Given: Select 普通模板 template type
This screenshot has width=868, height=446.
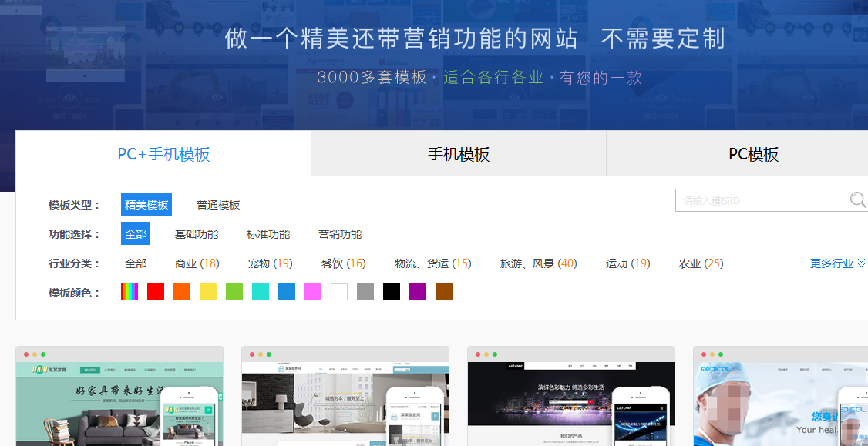Looking at the screenshot, I should point(218,205).
